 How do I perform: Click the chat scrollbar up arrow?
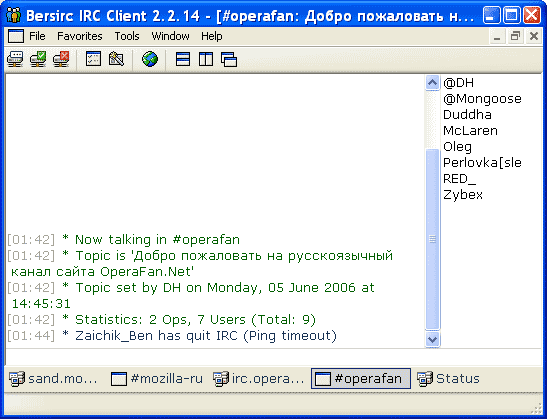(432, 83)
